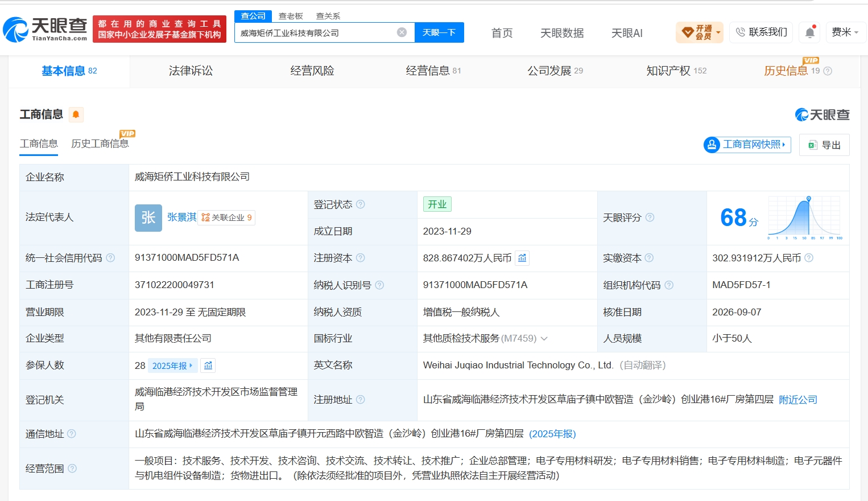Image resolution: width=868 pixels, height=501 pixels.
Task: Click the TianYanCha logo
Action: (x=45, y=29)
